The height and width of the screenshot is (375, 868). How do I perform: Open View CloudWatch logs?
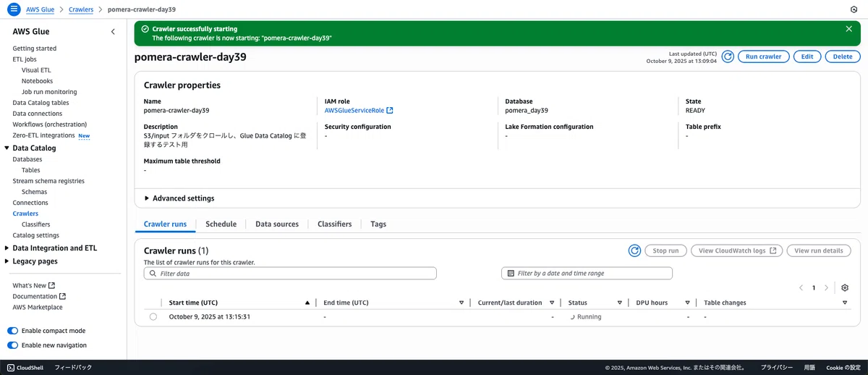coord(737,250)
